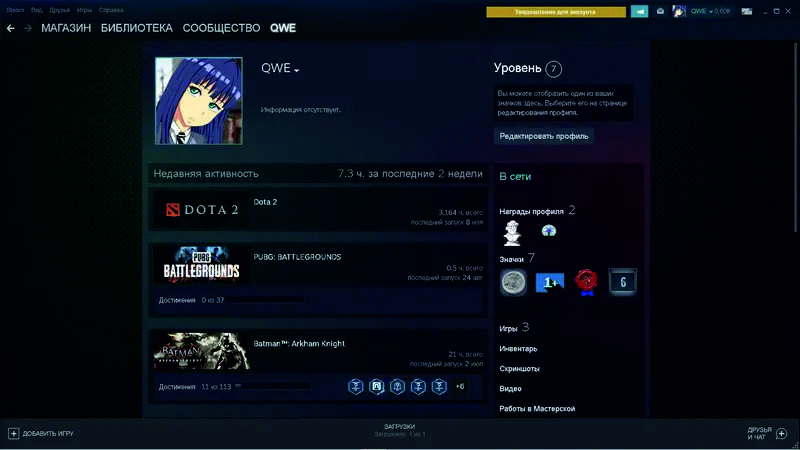The height and width of the screenshot is (450, 800).
Task: Open Работы в Мастерской link
Action: pos(537,409)
